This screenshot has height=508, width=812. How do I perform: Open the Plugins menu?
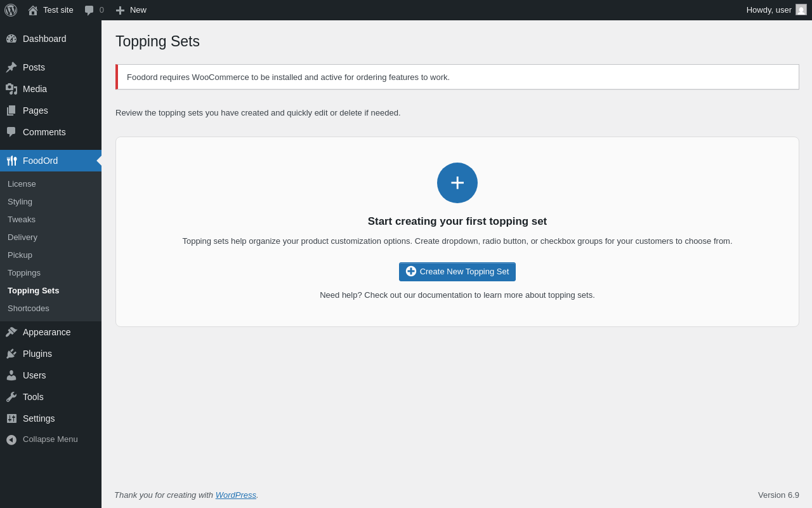click(37, 354)
